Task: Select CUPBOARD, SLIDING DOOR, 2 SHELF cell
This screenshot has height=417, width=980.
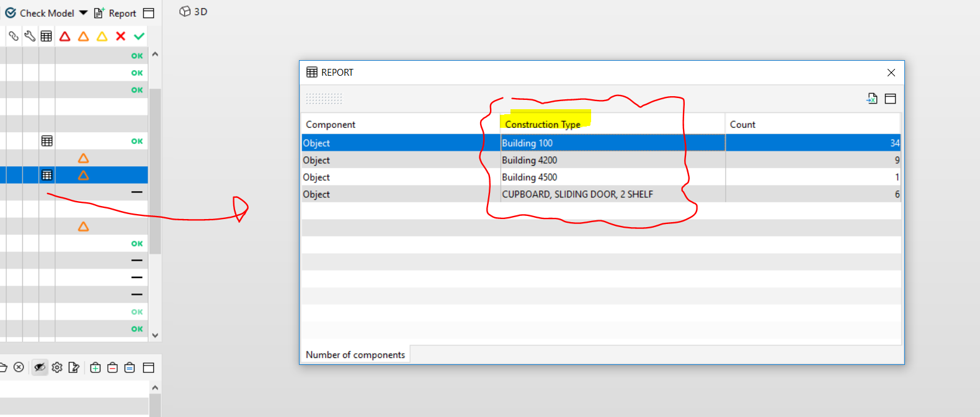Action: 613,194
